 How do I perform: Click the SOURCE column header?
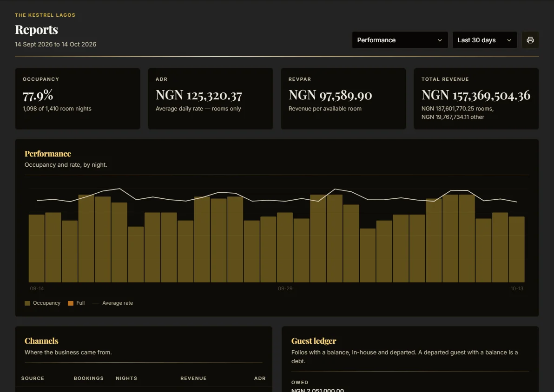(33, 378)
